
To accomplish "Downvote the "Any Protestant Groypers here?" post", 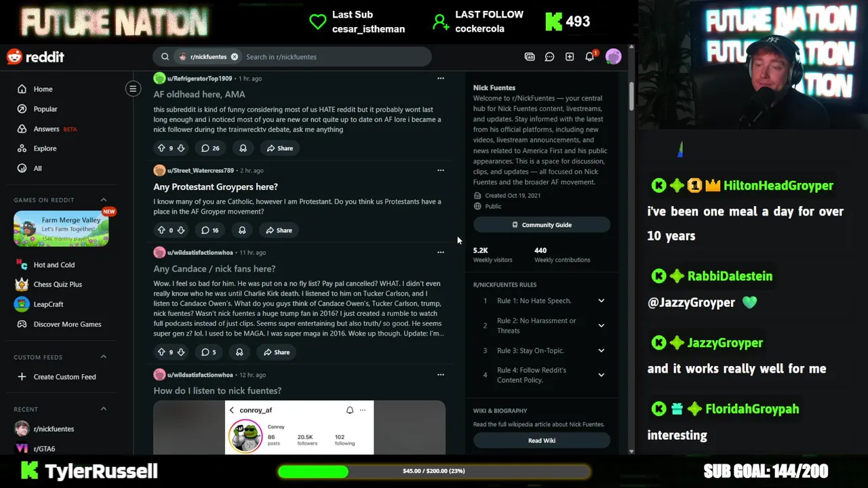I will click(181, 230).
